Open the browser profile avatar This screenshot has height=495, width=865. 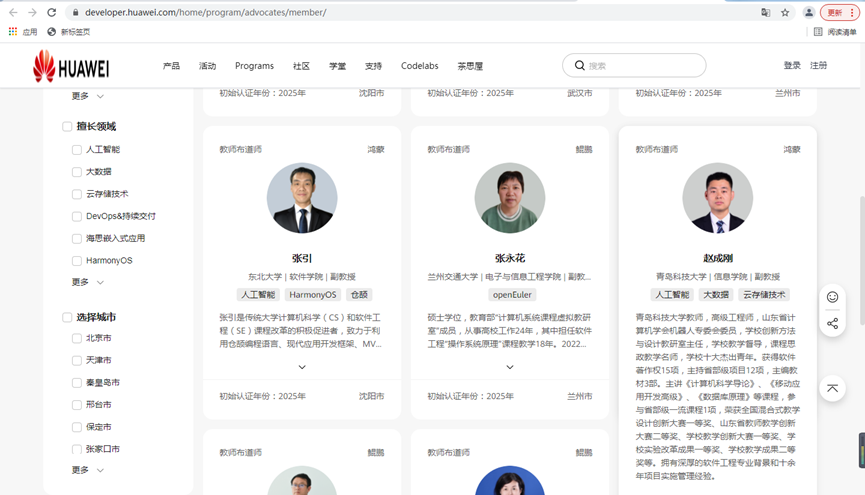(809, 12)
